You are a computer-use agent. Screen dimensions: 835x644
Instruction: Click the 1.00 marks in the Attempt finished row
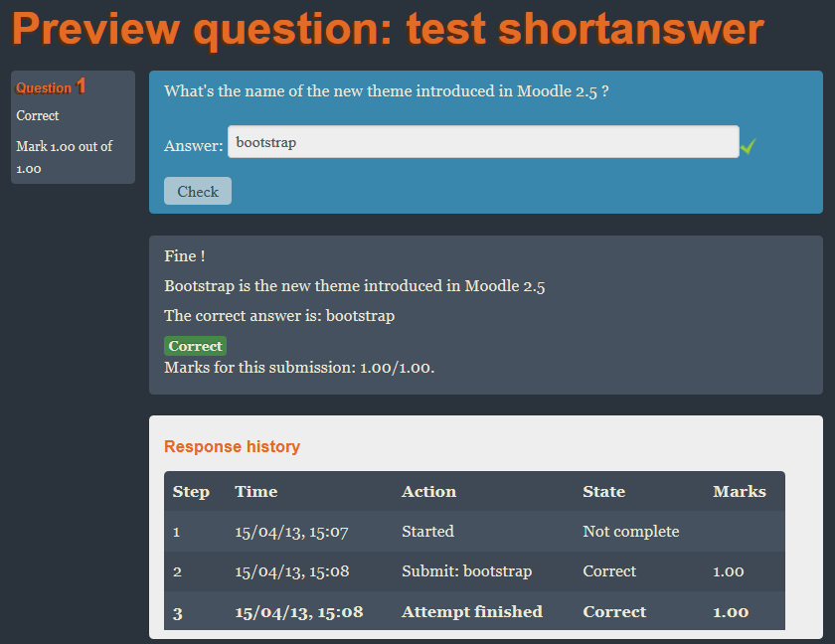(x=731, y=612)
